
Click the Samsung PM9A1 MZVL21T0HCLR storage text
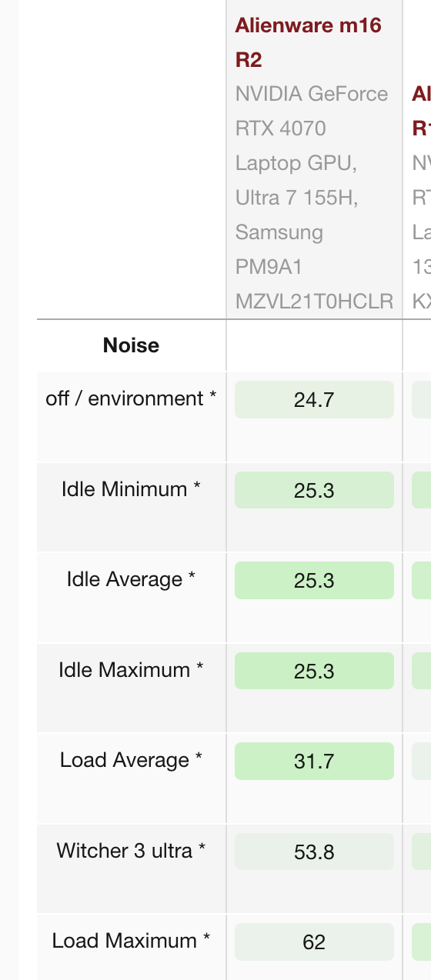pyautogui.click(x=314, y=267)
